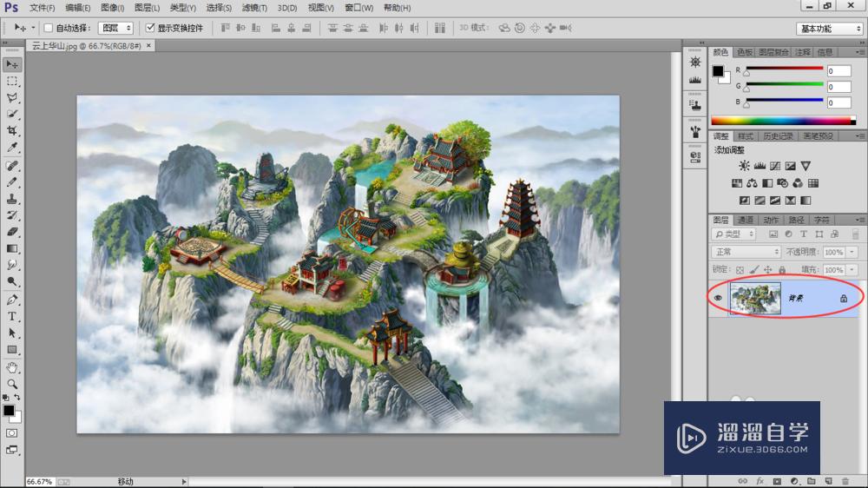This screenshot has height=488, width=868.
Task: Uncheck the 显示变换控件 checkbox
Action: [149, 28]
